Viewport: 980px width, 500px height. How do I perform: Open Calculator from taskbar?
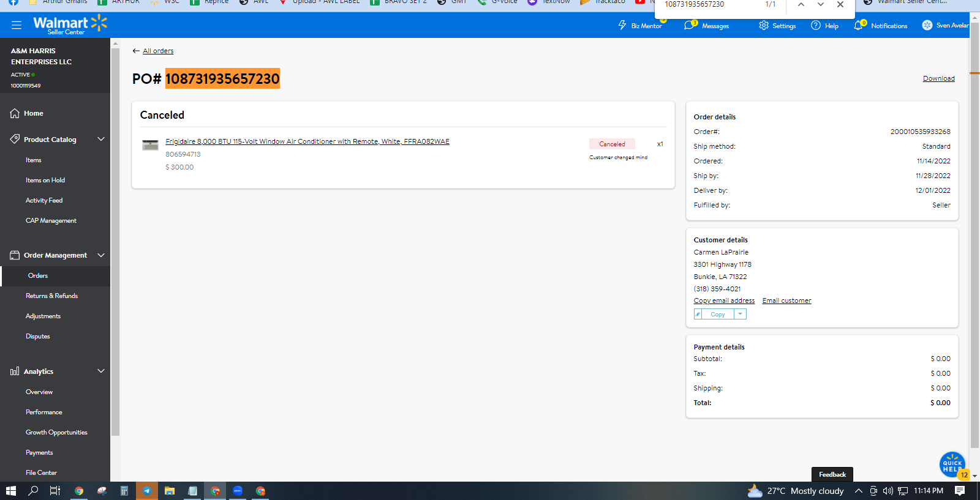124,491
